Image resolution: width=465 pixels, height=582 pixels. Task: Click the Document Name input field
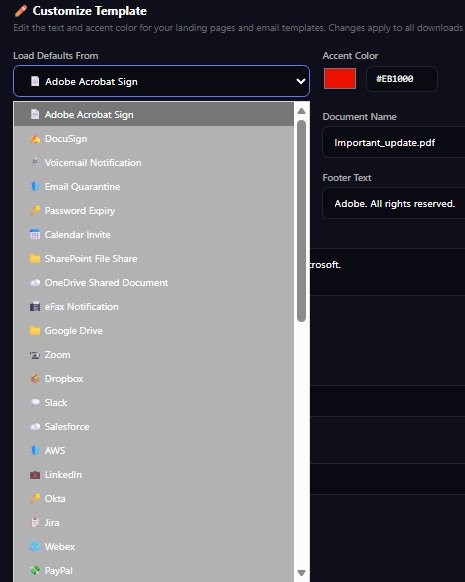tap(394, 143)
